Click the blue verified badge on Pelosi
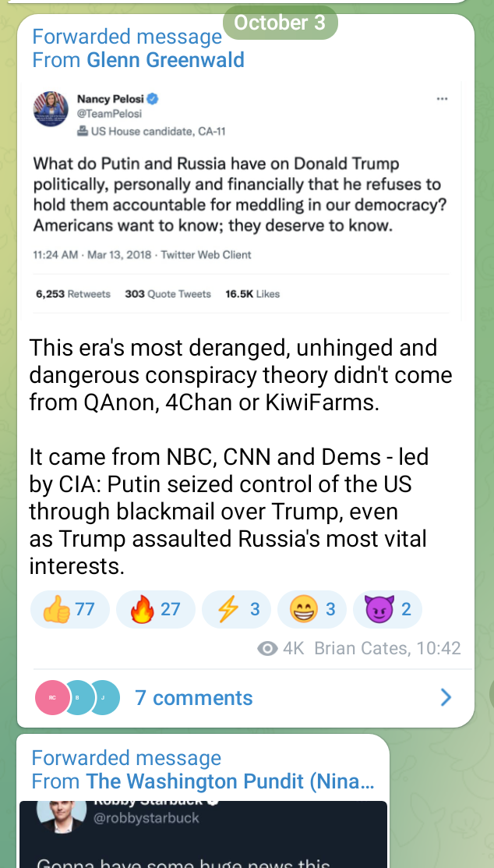 (x=154, y=99)
